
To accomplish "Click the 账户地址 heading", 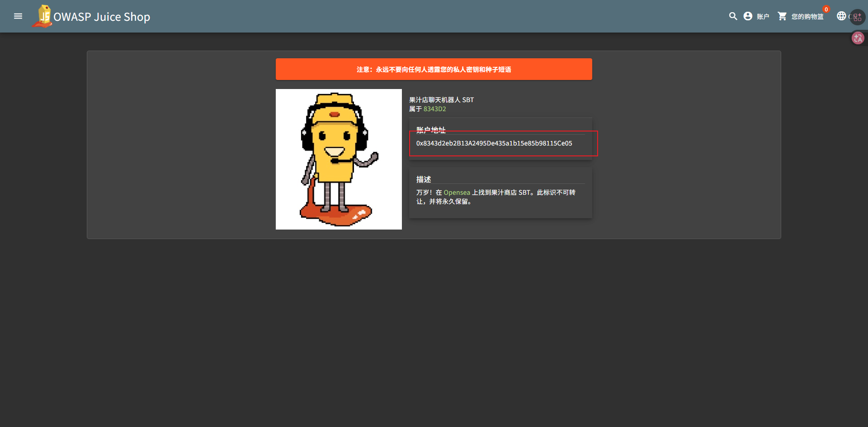I will pos(431,130).
